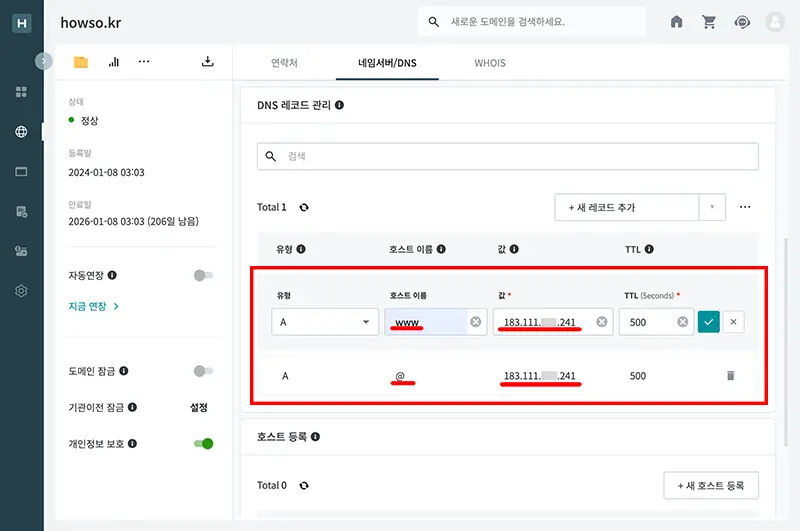
Task: Clear the IP value field
Action: tap(602, 322)
